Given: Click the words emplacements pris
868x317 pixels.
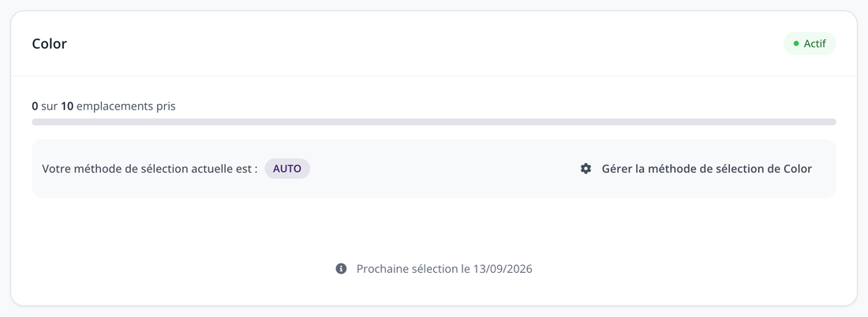Looking at the screenshot, I should tap(126, 106).
